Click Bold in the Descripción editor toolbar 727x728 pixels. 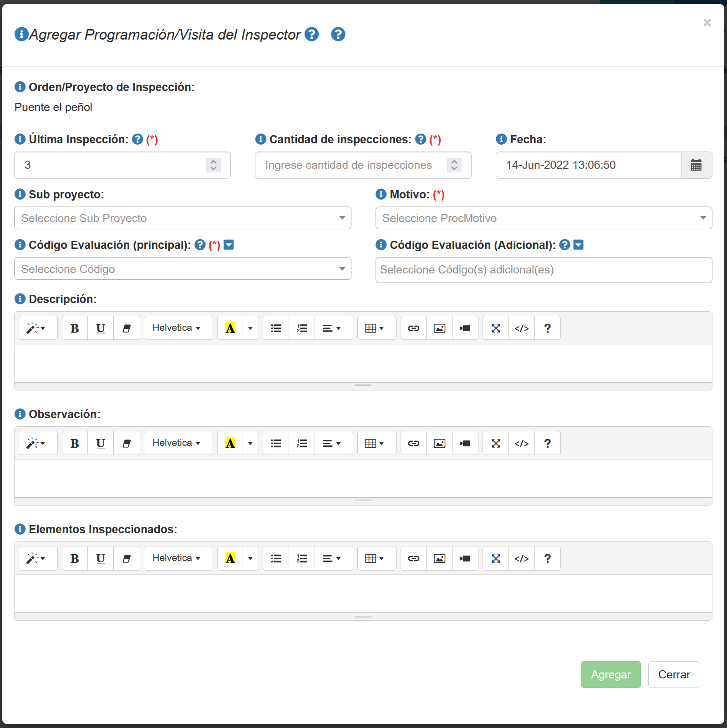75,328
